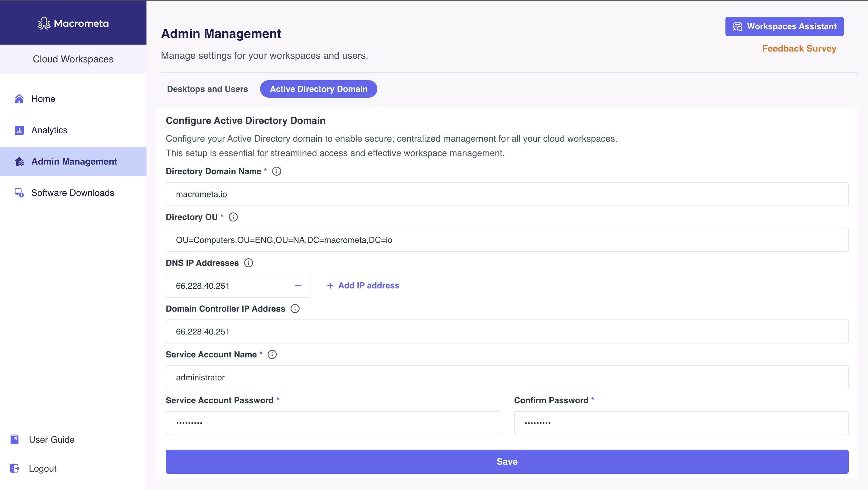868x490 pixels.
Task: Open Analytics from the sidebar icon
Action: pyautogui.click(x=19, y=130)
